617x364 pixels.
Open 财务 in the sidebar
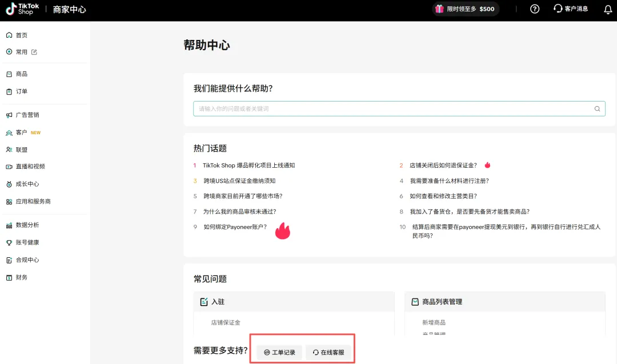click(x=21, y=278)
